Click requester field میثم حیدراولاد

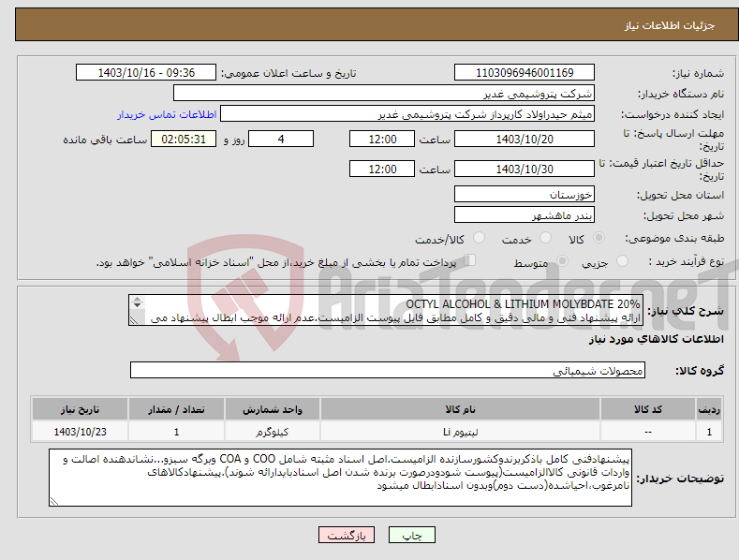click(407, 114)
